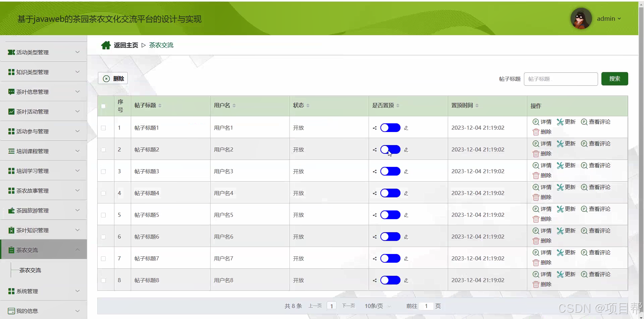Open 培训课程管理 menu
The height and width of the screenshot is (319, 644).
pos(44,151)
